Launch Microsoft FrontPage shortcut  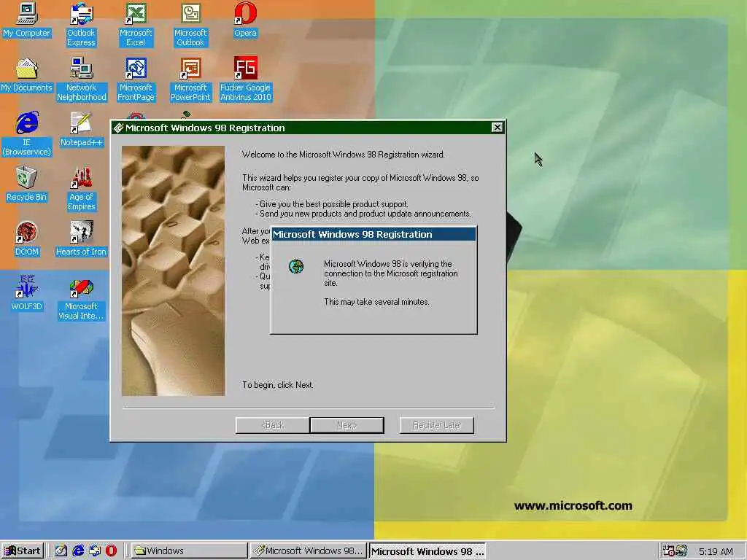(x=136, y=79)
